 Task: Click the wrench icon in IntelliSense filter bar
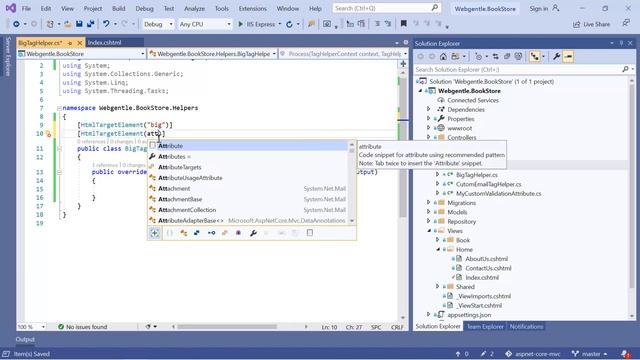tap(253, 233)
